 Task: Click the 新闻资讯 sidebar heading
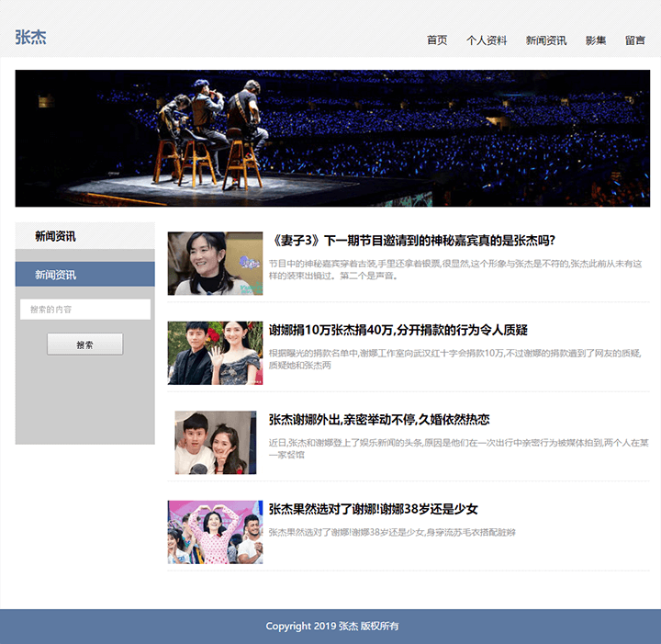click(56, 236)
